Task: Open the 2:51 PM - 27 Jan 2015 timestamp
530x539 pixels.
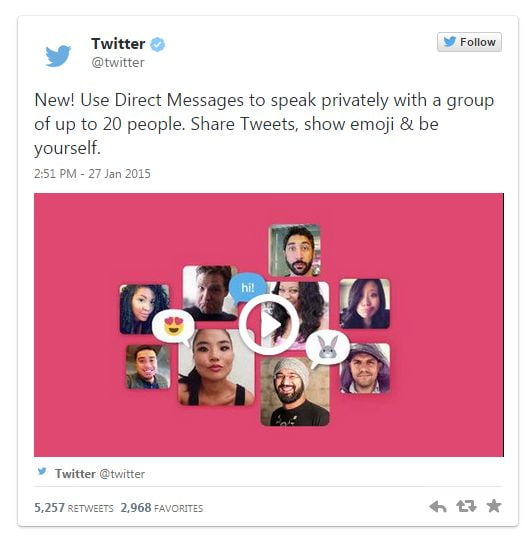Action: point(92,174)
